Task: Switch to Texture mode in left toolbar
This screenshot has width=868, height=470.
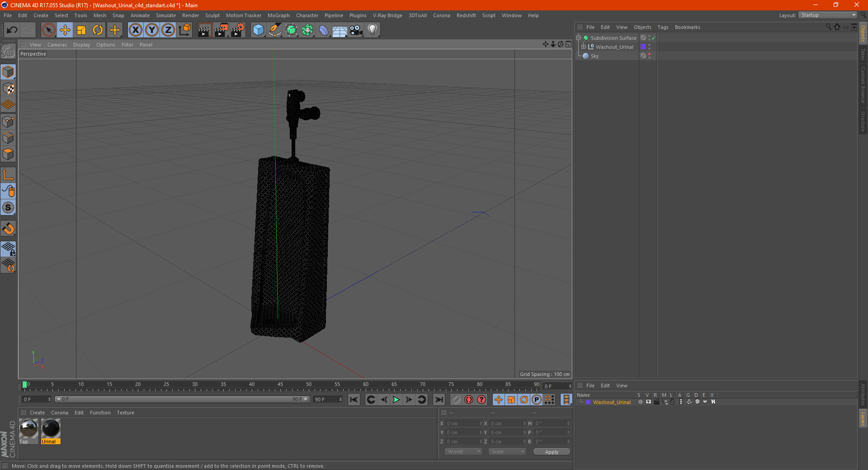Action: [8, 89]
